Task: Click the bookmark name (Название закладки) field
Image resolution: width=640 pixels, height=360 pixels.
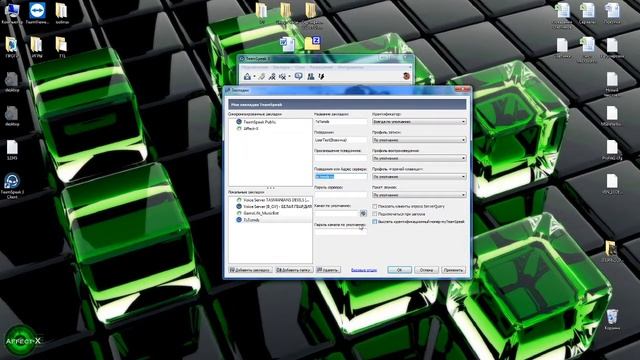Action: [x=340, y=122]
